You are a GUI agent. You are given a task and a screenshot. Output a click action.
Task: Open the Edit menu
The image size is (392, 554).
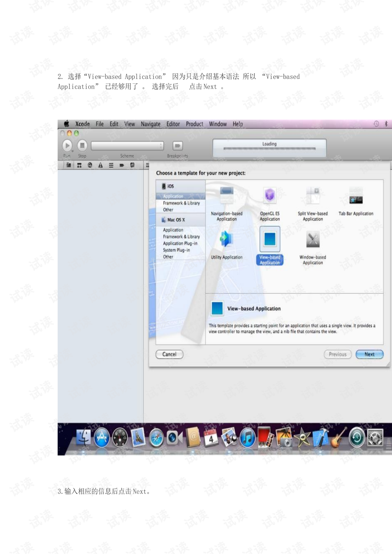[x=114, y=124]
